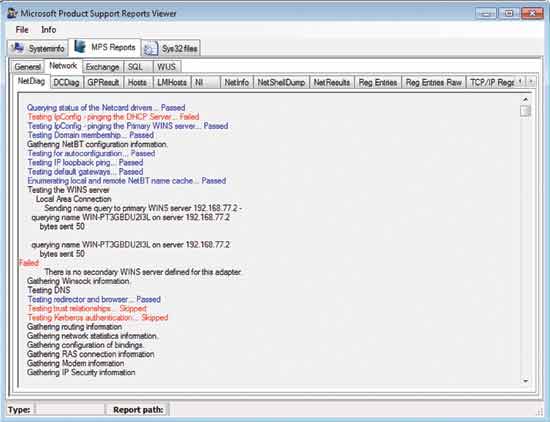Click 'Gathering configuration of bindings' line

tap(85, 345)
